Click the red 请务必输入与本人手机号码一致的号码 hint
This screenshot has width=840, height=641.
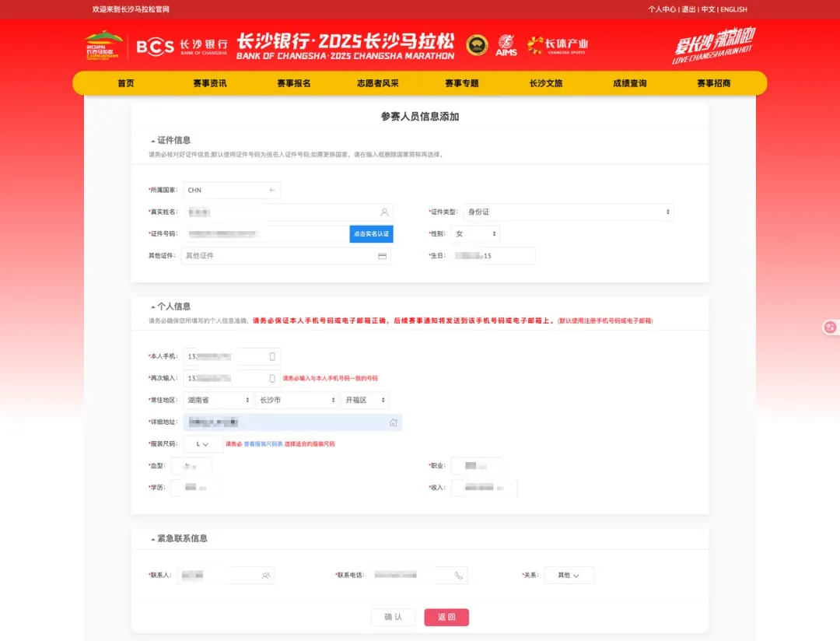330,378
